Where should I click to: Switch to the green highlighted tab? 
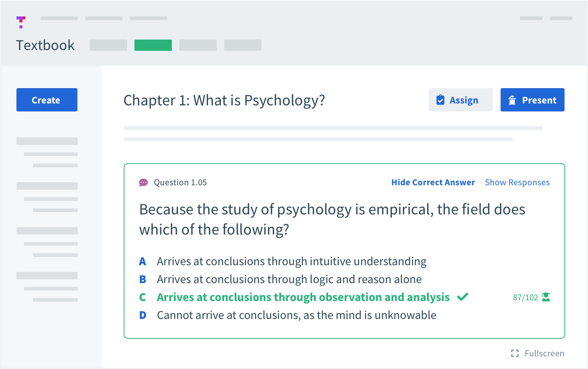[x=153, y=45]
